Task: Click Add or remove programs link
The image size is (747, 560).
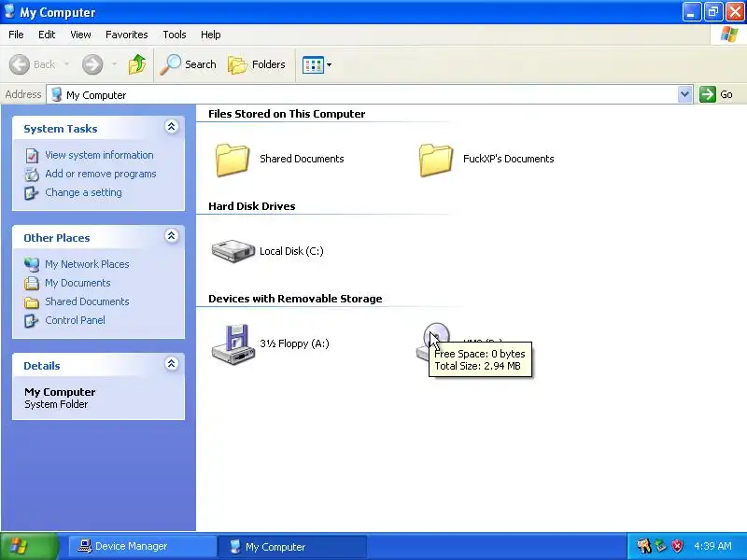Action: point(101,174)
